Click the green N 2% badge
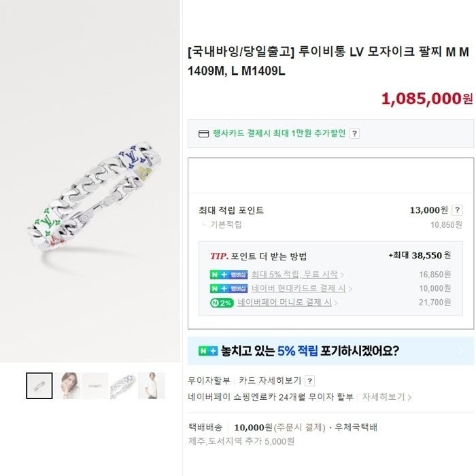The height and width of the screenshot is (476, 476). tap(222, 303)
